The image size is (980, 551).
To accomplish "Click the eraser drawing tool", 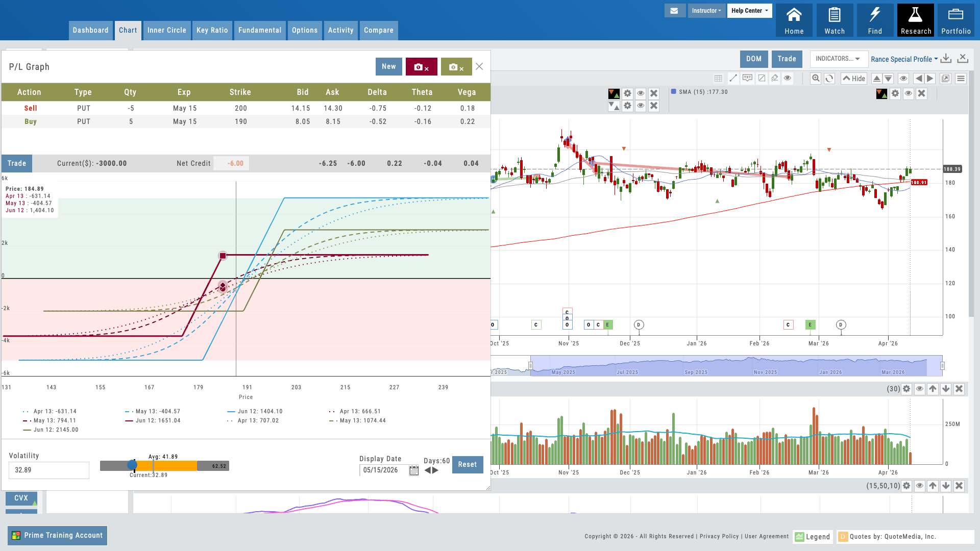I will pos(775,78).
